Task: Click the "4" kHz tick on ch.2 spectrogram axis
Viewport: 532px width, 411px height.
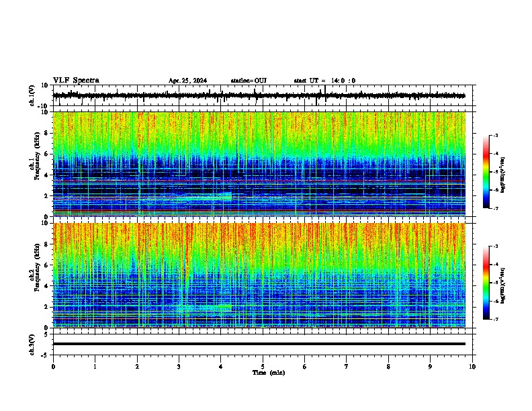Action: tap(46, 286)
